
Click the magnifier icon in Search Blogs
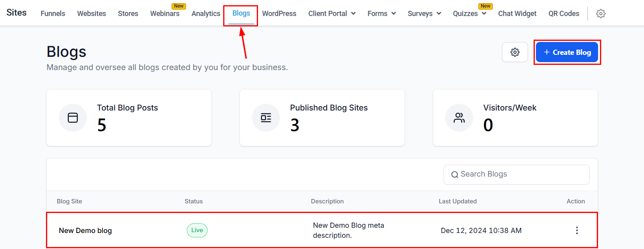click(x=454, y=175)
